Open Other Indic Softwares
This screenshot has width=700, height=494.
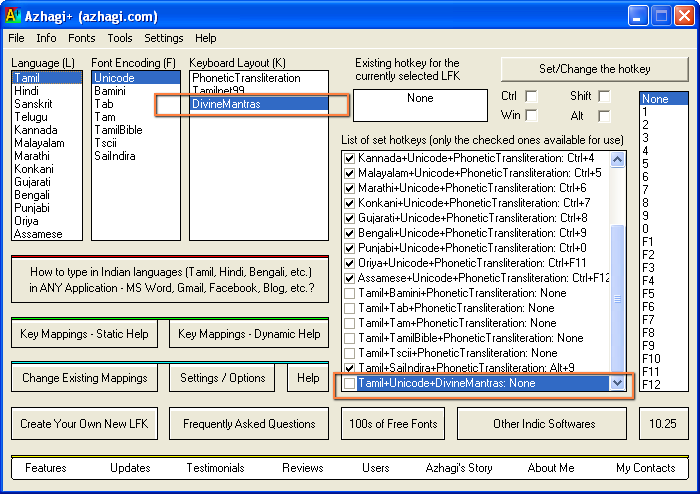pyautogui.click(x=542, y=423)
